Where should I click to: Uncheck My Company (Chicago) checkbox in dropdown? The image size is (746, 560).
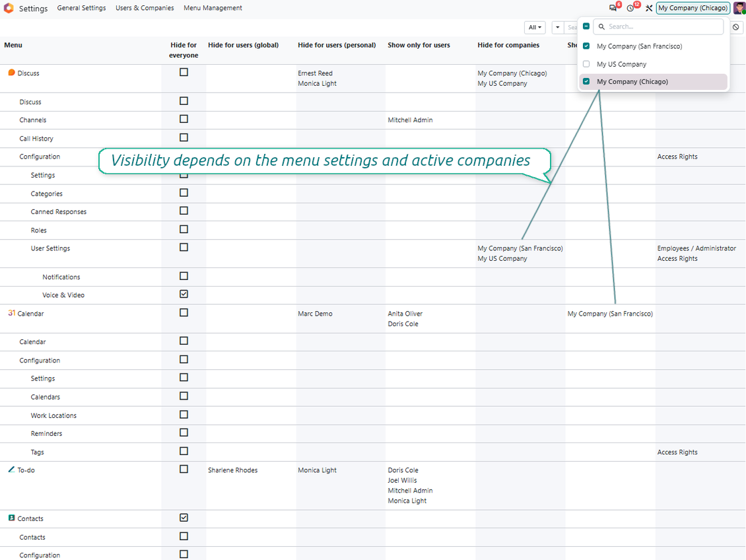pyautogui.click(x=586, y=81)
